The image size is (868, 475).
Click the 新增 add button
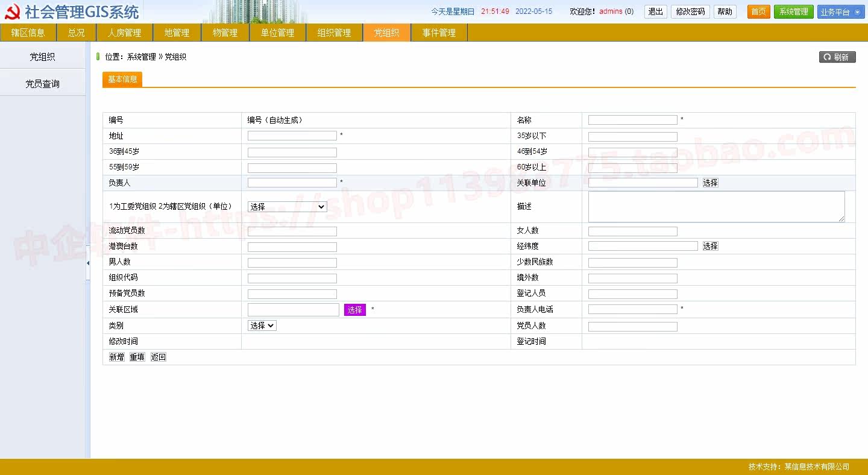(x=117, y=357)
